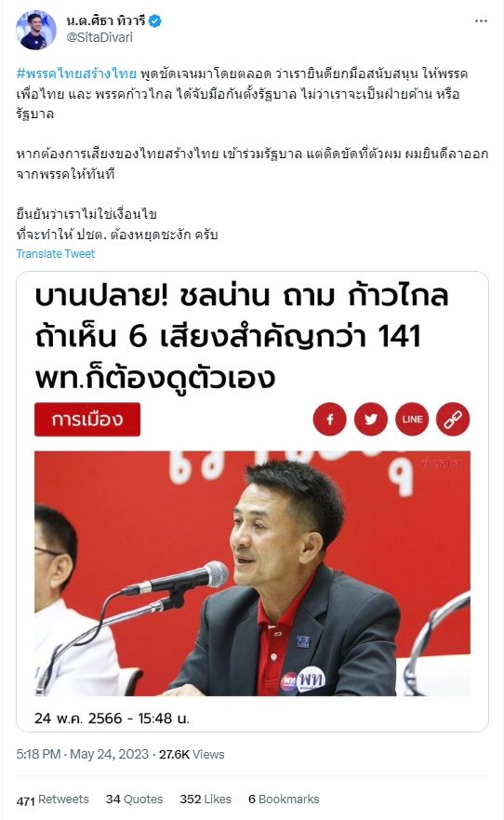Image resolution: width=504 pixels, height=820 pixels.
Task: Open the #พรรคไทยสร้างไทย hashtag
Action: click(76, 74)
